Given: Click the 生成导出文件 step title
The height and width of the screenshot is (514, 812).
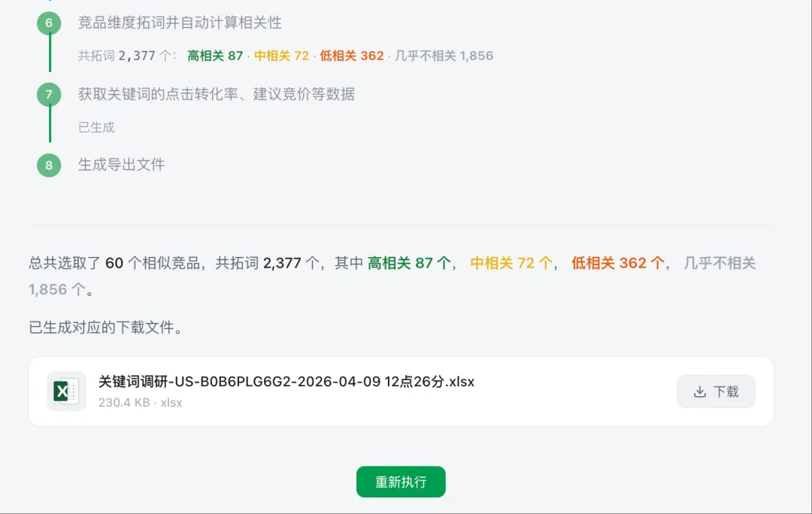Looking at the screenshot, I should (121, 165).
